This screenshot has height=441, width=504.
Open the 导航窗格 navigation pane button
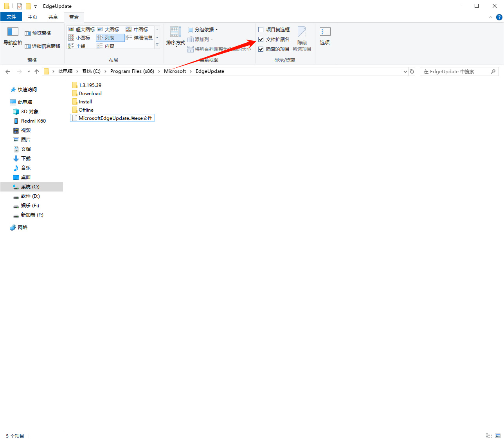13,37
